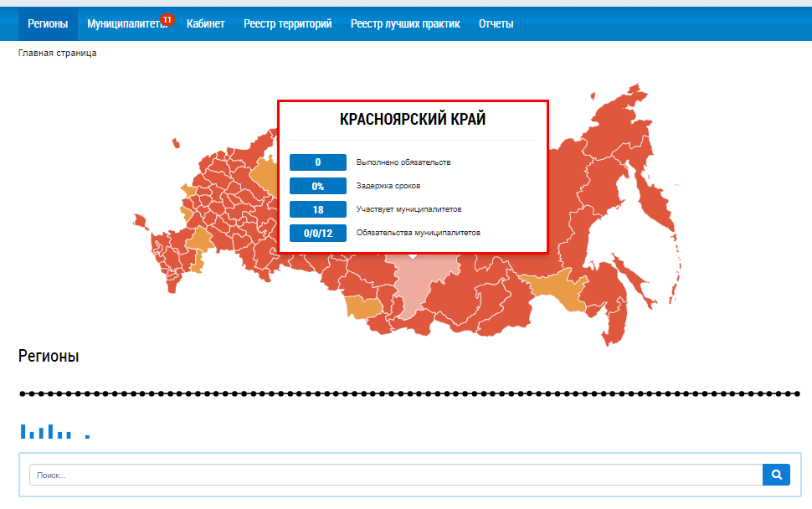The height and width of the screenshot is (509, 812).
Task: Click the КРАСНОЯРСКИЙ КРАЙ popup title
Action: pos(413,119)
